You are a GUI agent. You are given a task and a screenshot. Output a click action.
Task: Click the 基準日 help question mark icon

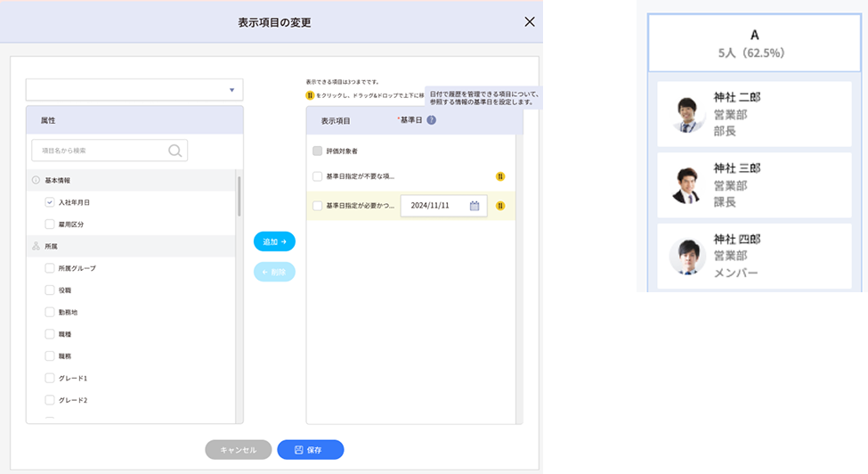click(x=431, y=120)
